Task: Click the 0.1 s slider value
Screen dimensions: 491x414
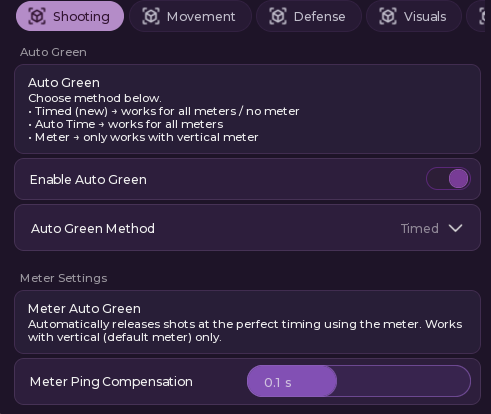Action: click(x=278, y=383)
